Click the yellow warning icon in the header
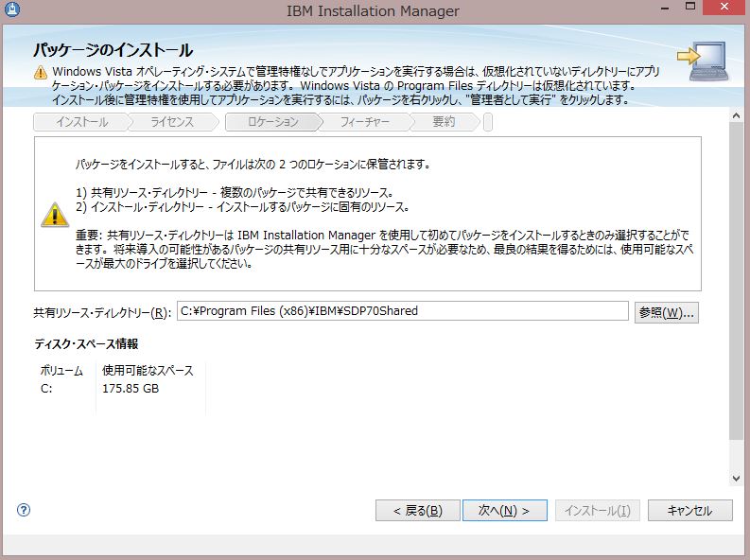The image size is (750, 560). click(x=41, y=72)
